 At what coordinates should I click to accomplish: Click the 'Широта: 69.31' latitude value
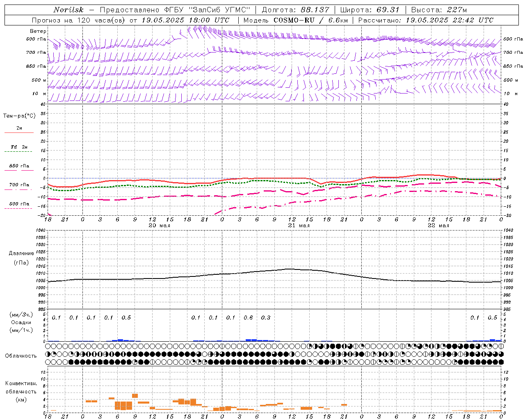370,10
